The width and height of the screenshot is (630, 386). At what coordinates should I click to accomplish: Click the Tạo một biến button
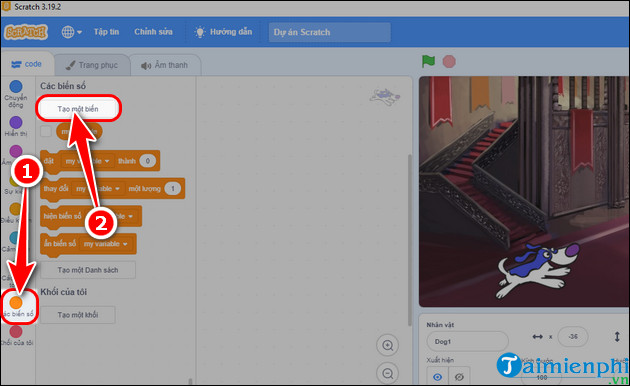point(78,109)
